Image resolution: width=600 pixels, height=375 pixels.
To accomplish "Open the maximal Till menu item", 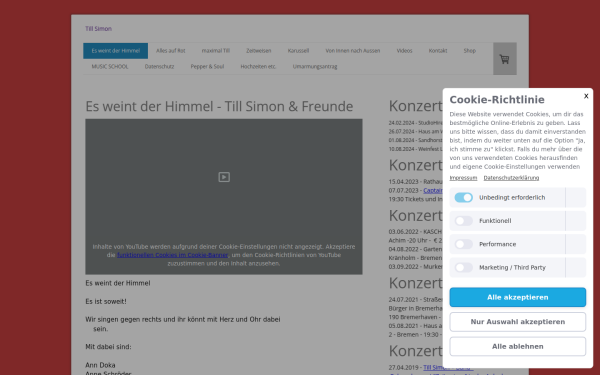I will click(x=216, y=51).
